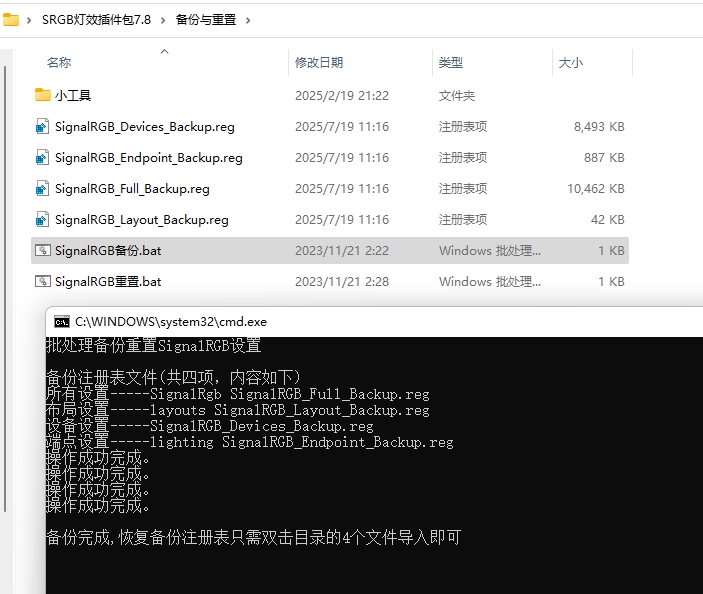The image size is (703, 594).
Task: Select the SignalRGB_Full_Backup.reg file icon
Action: 42,188
